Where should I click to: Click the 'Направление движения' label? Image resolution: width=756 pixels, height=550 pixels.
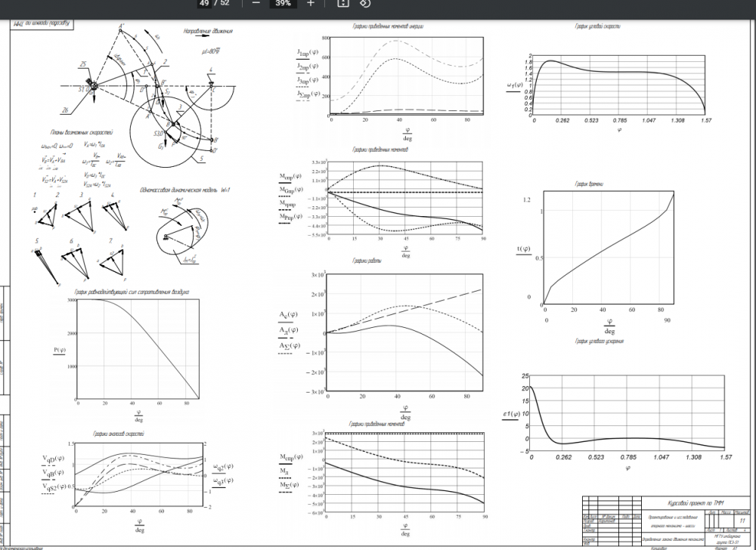[x=208, y=31]
